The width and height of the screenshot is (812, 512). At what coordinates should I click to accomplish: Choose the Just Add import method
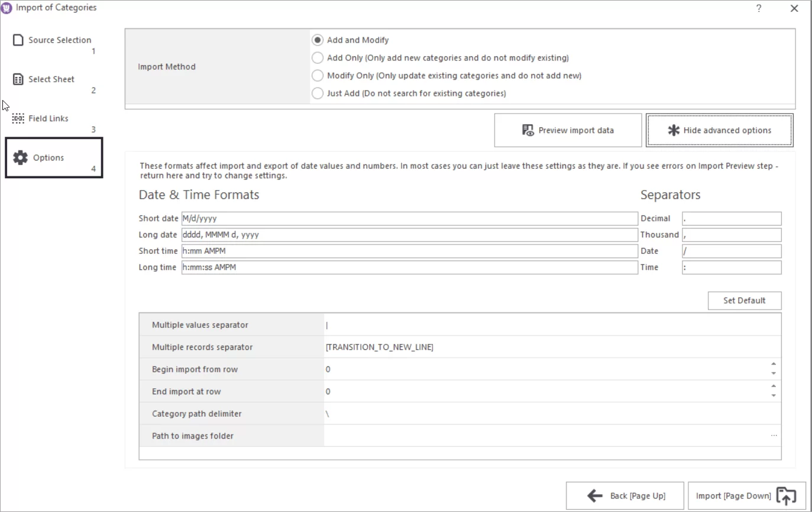point(317,93)
